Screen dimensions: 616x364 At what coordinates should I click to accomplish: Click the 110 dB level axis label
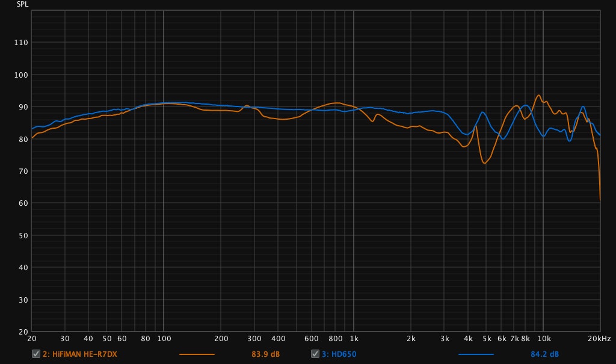click(21, 43)
